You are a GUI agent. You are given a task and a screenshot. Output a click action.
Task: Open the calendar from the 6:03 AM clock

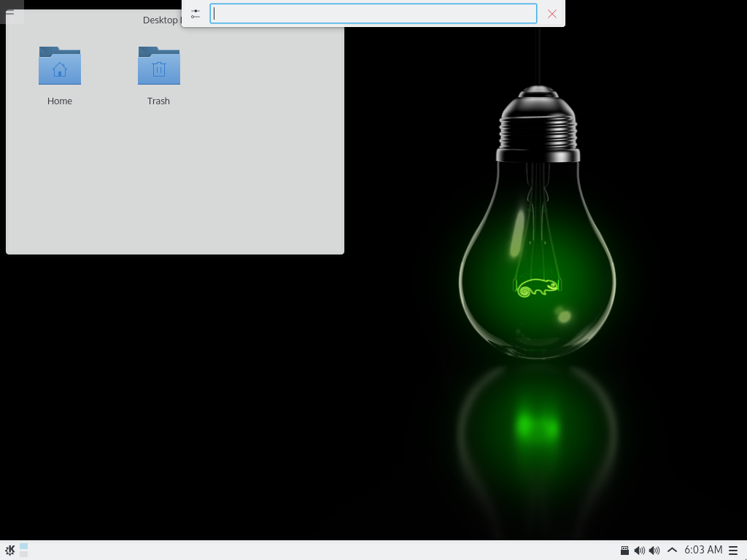tap(703, 550)
